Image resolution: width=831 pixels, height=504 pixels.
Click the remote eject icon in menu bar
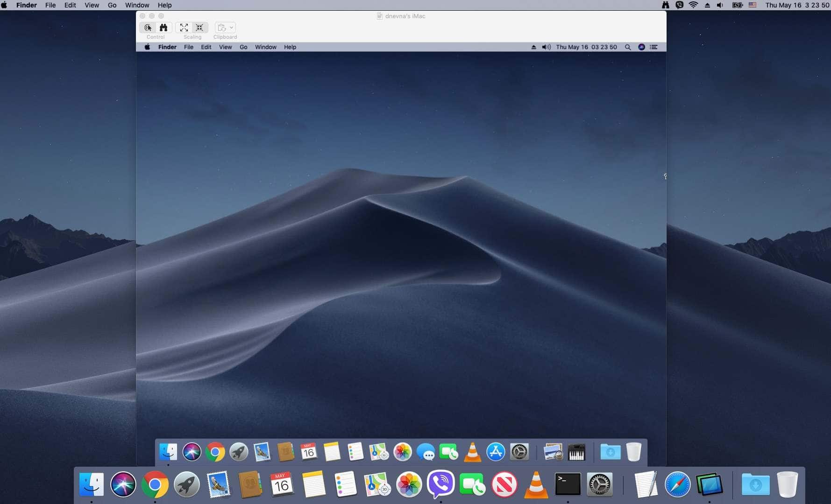point(533,47)
